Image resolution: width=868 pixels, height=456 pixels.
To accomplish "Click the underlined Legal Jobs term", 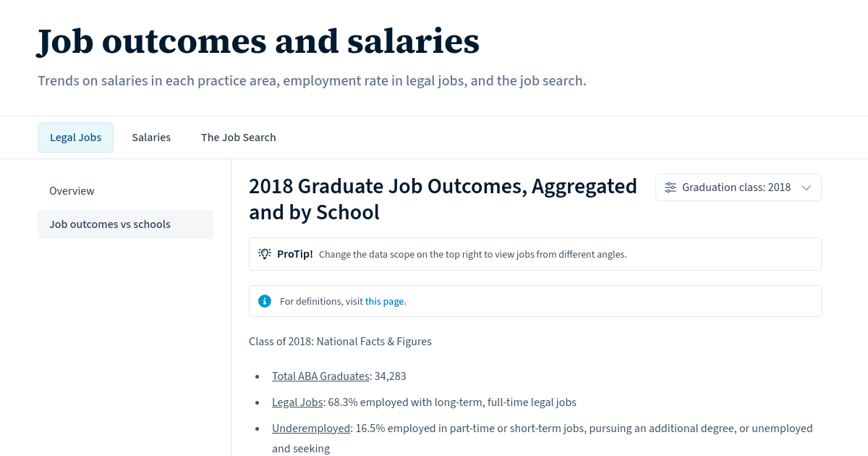I will click(x=297, y=402).
